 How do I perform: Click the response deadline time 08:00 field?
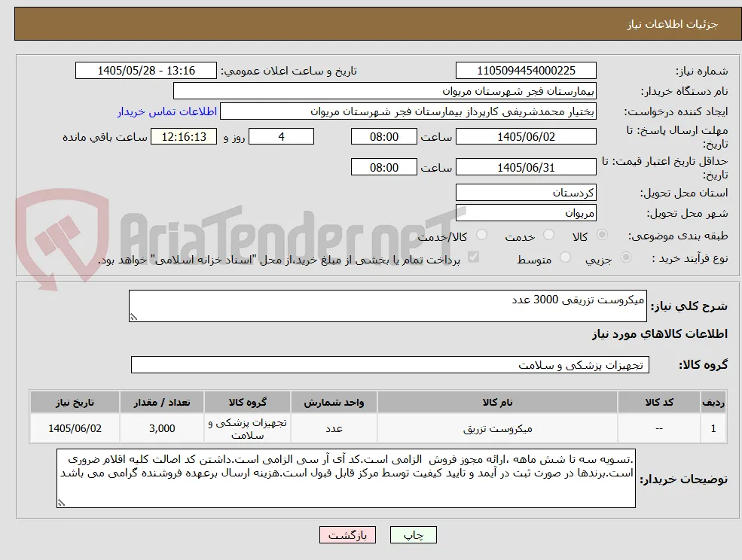[383, 137]
